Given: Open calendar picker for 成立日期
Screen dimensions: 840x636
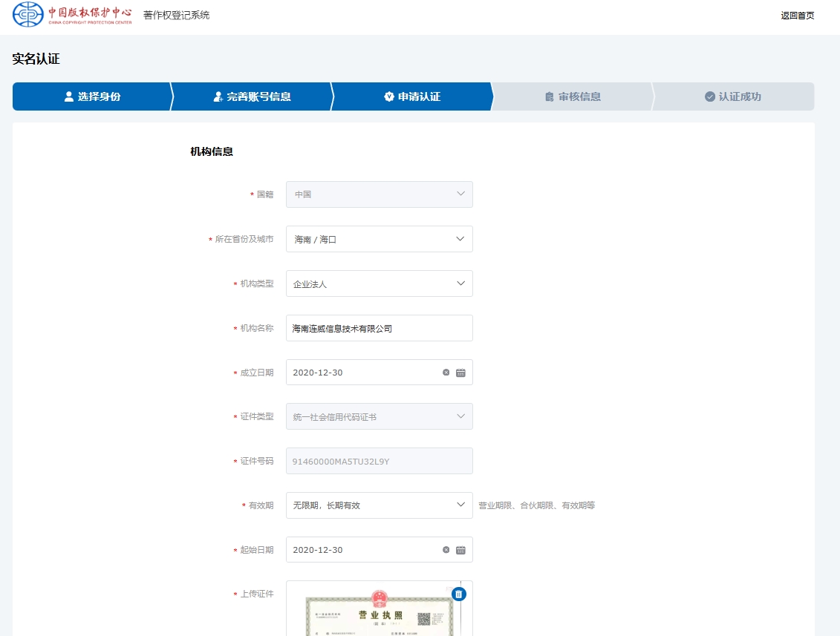Looking at the screenshot, I should pos(460,373).
